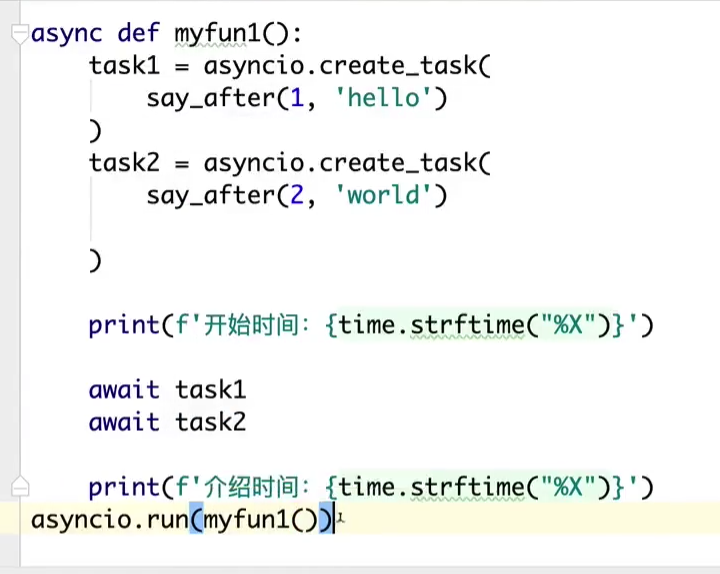Click 'asyncio.create_task(' on the task1 line
The height and width of the screenshot is (574, 720).
tap(348, 66)
